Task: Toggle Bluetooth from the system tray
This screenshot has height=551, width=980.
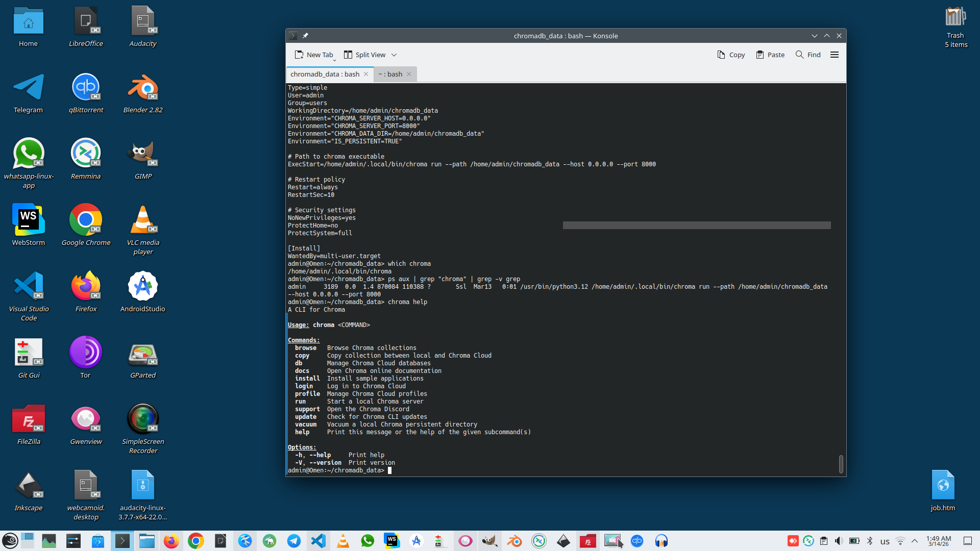Action: 870,541
